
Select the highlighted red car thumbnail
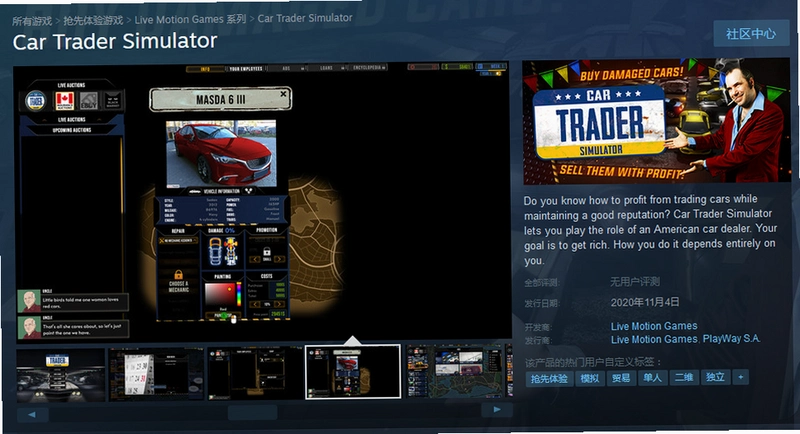(353, 372)
